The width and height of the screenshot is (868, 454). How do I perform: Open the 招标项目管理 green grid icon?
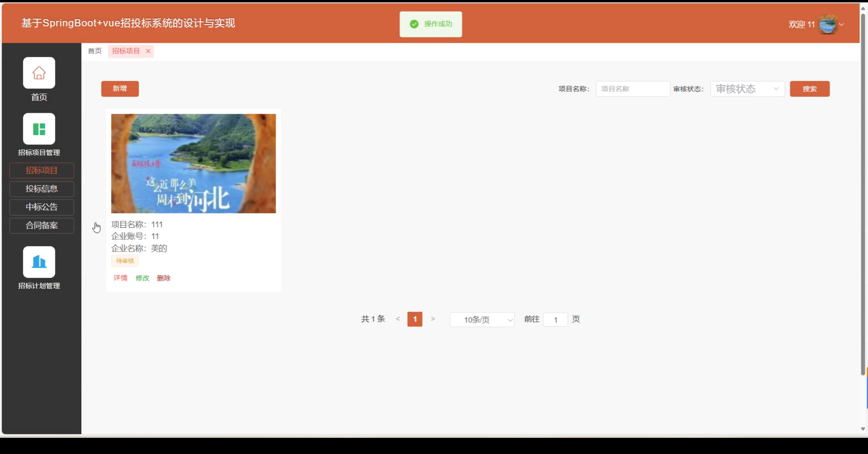(x=39, y=129)
